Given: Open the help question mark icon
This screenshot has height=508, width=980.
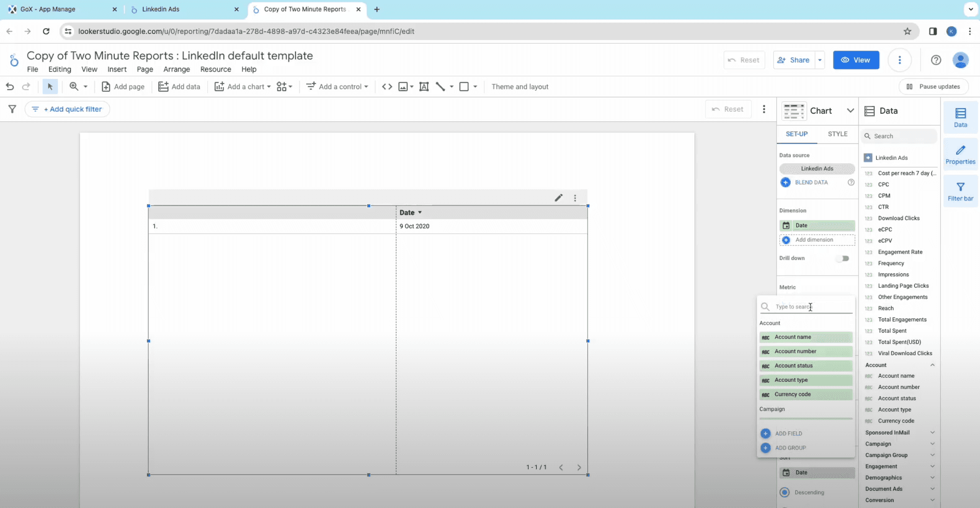Looking at the screenshot, I should point(936,60).
